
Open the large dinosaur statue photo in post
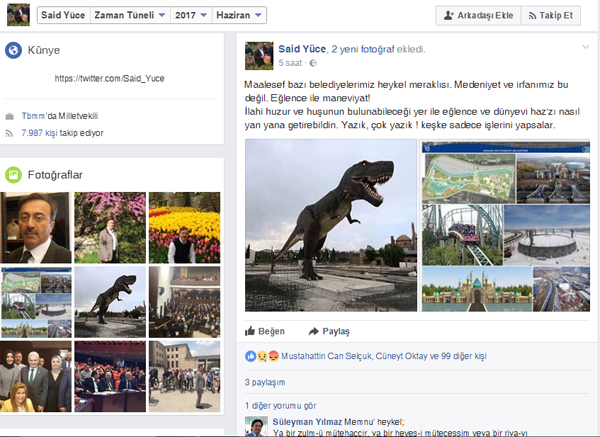(331, 225)
